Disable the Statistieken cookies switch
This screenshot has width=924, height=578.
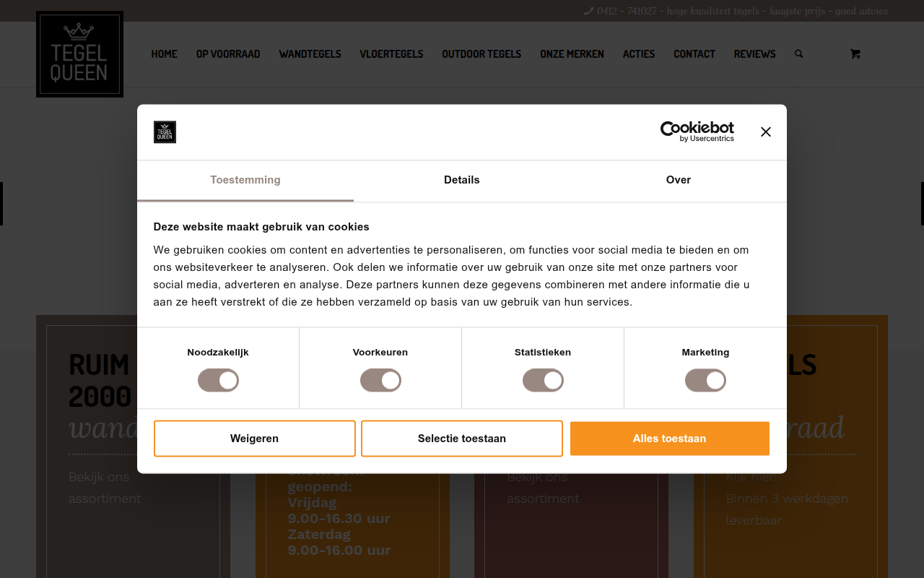coord(543,380)
